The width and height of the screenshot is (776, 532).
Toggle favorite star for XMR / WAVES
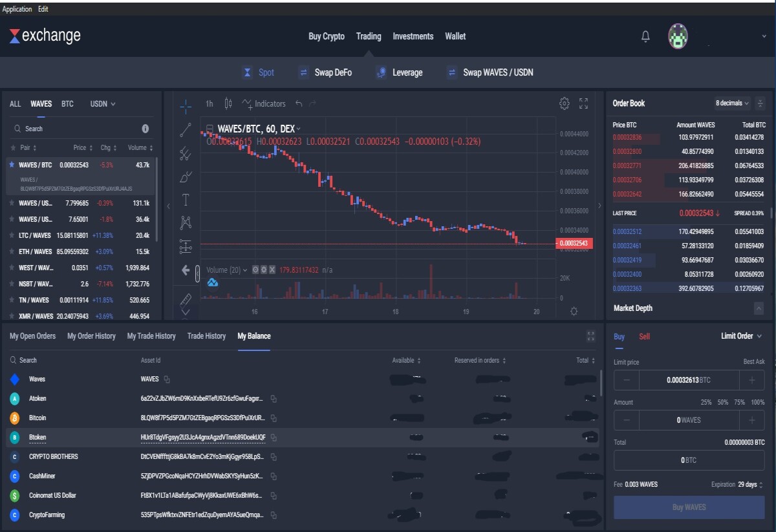click(12, 316)
